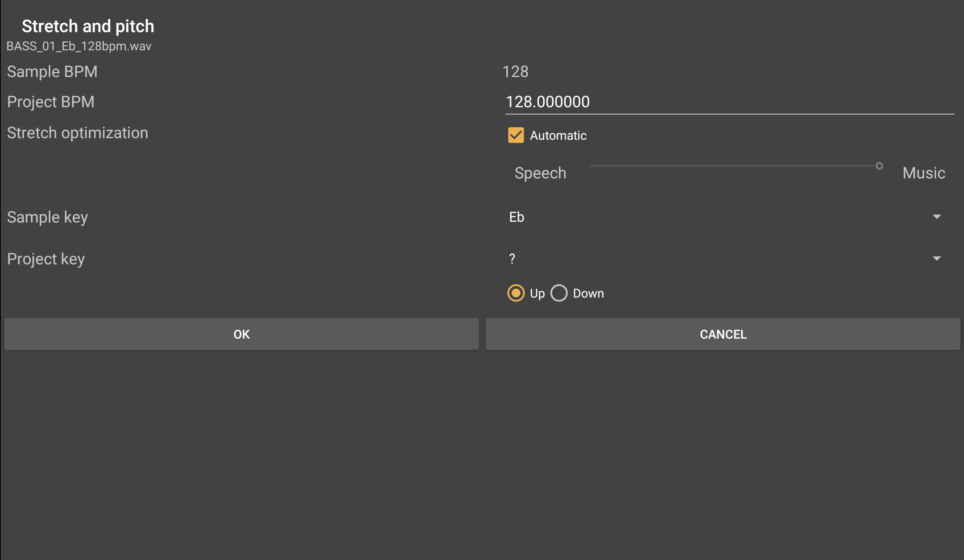Click the Music label beside the slider
Viewport: 964px width, 560px height.
(924, 173)
